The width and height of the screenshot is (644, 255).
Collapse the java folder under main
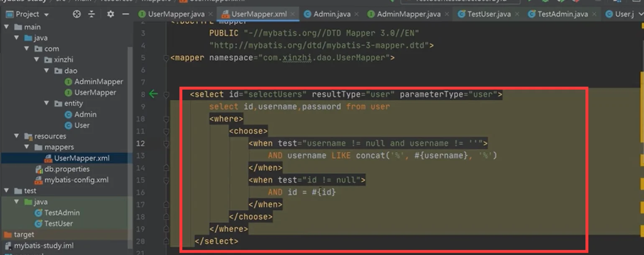(x=17, y=38)
